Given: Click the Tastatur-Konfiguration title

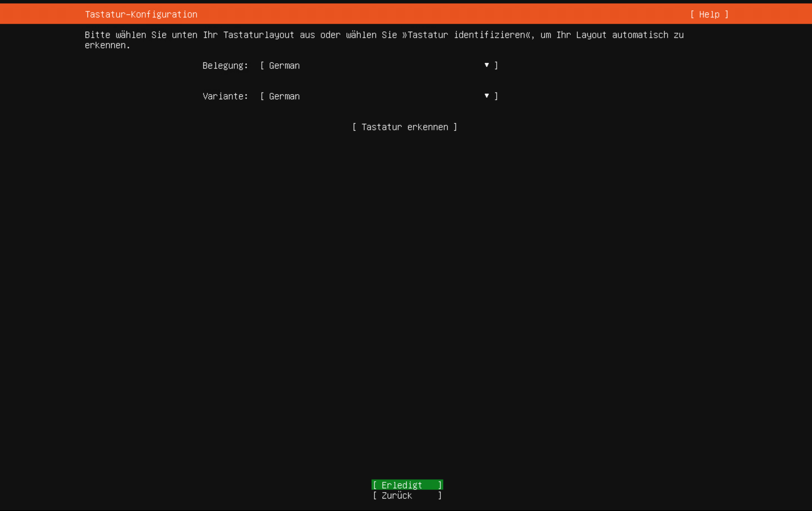Looking at the screenshot, I should click(141, 14).
